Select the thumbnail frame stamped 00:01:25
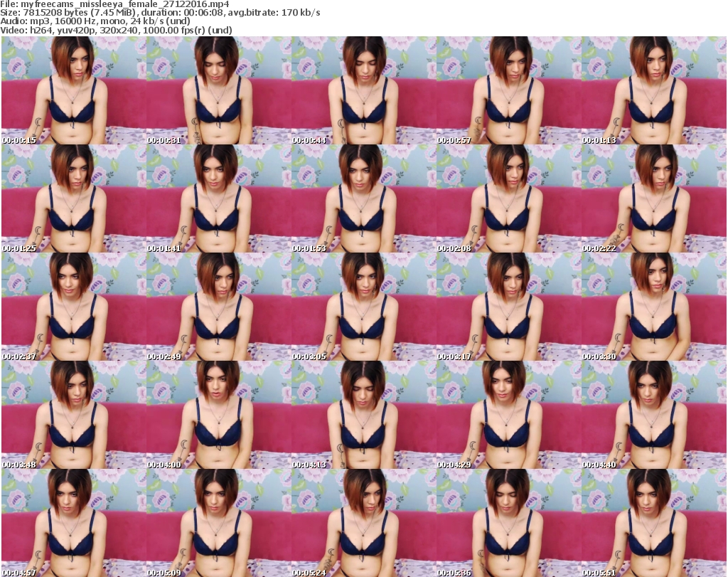 (x=74, y=198)
